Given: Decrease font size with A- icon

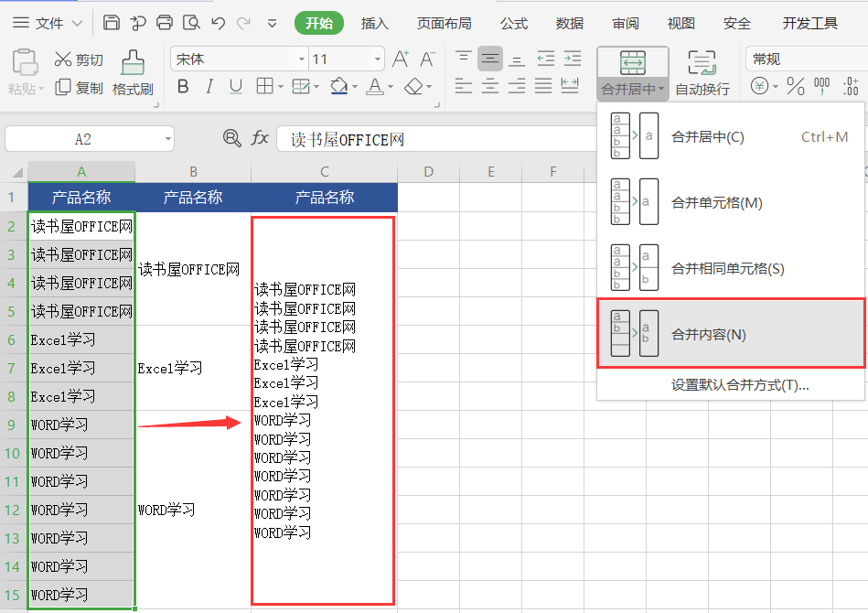Looking at the screenshot, I should click(x=427, y=59).
